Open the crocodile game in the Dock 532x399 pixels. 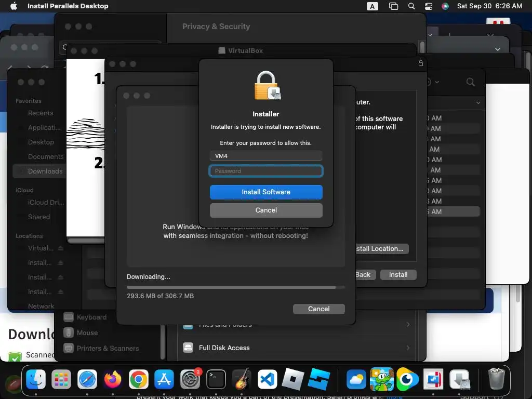coord(382,379)
